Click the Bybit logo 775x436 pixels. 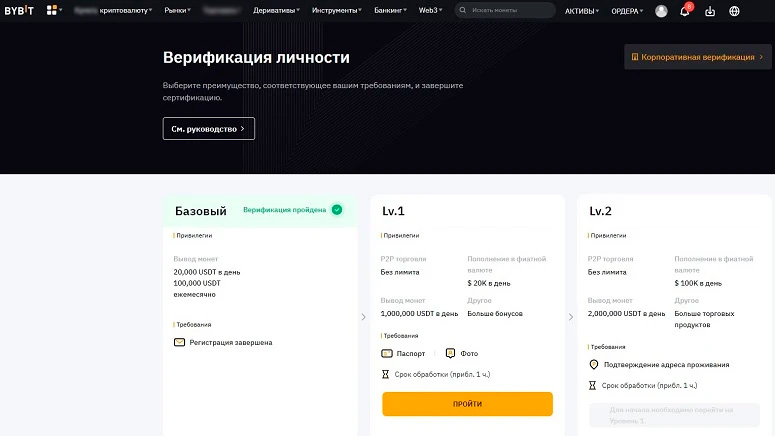tap(19, 10)
